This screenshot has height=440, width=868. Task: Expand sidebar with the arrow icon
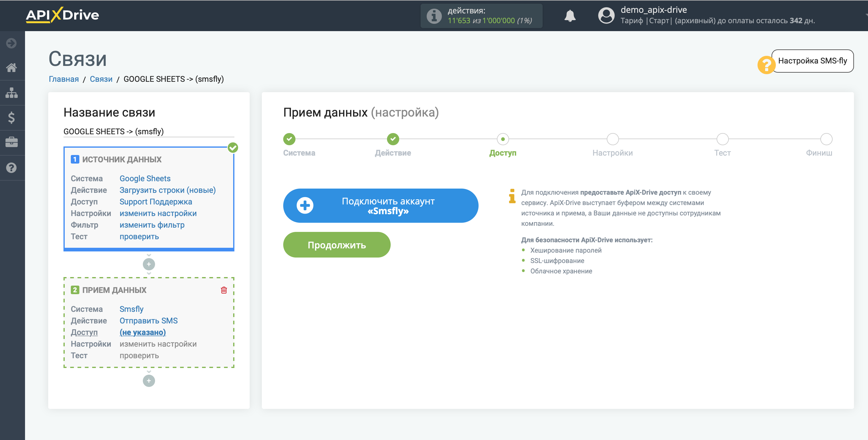click(x=12, y=43)
